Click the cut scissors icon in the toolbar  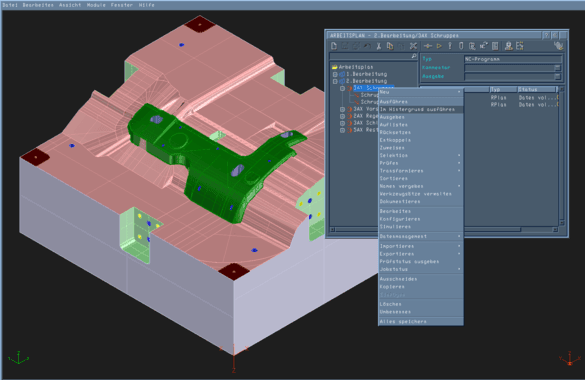[x=378, y=46]
